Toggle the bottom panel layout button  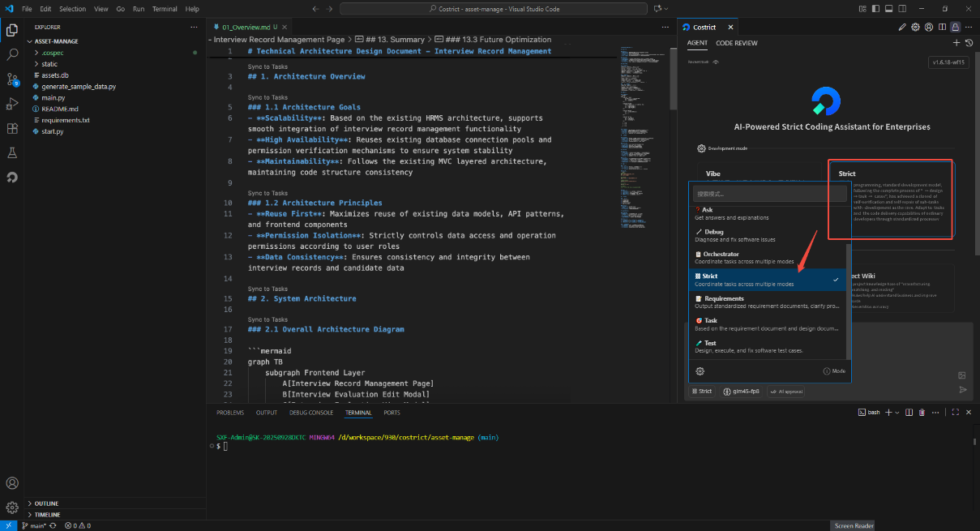[x=889, y=9]
